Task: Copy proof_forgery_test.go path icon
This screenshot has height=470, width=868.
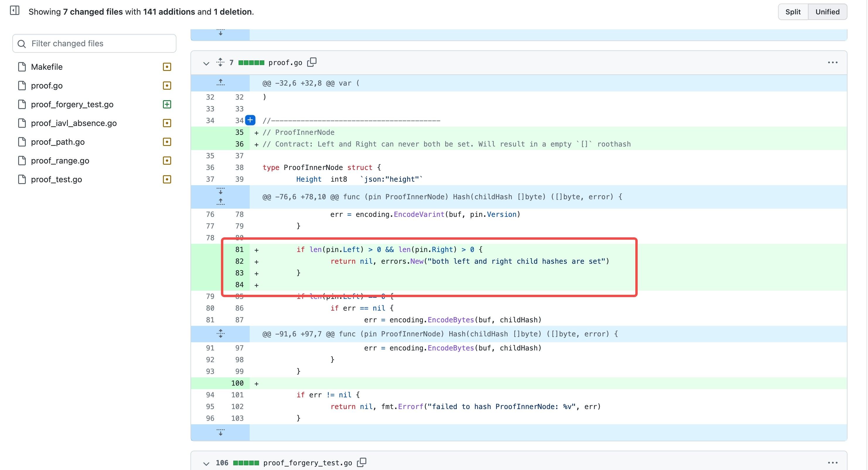Action: tap(362, 462)
